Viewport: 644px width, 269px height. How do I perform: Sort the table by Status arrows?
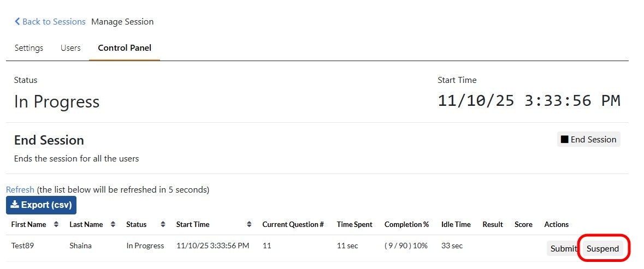coord(163,224)
